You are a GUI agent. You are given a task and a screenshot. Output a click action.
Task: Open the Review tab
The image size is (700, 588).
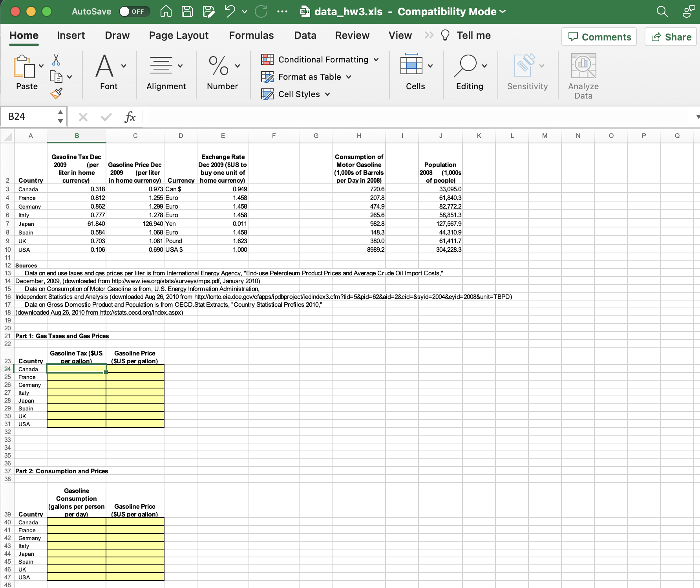352,35
